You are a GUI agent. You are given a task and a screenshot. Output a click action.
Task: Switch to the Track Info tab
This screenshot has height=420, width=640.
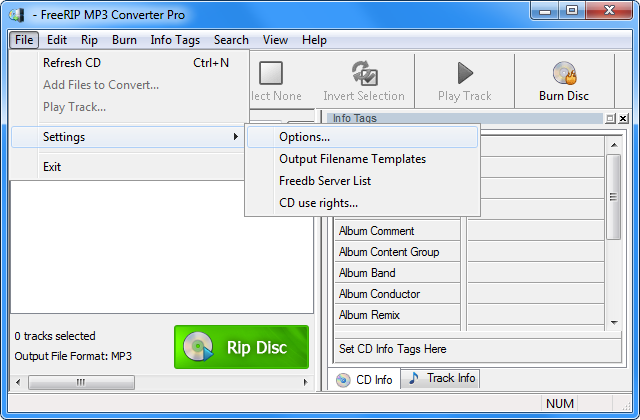[440, 378]
